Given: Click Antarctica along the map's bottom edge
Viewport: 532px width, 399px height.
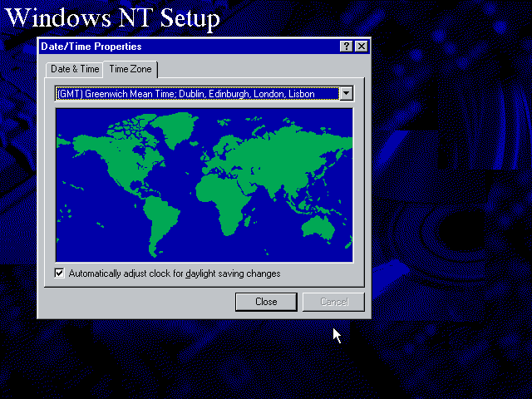Looking at the screenshot, I should [x=204, y=257].
